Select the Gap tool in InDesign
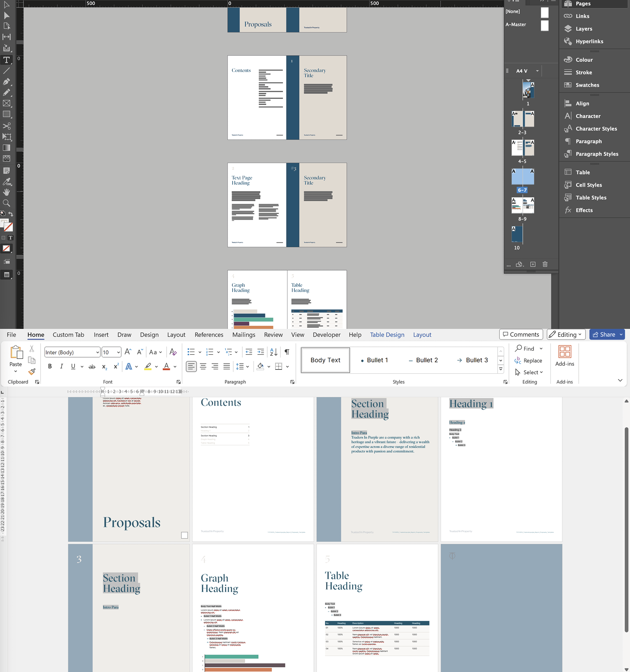The image size is (630, 672). pyautogui.click(x=7, y=37)
